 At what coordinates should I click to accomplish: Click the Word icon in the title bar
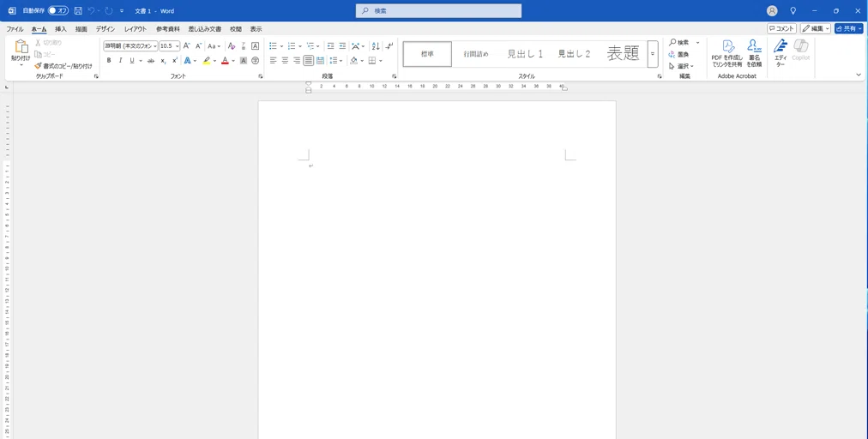[12, 10]
